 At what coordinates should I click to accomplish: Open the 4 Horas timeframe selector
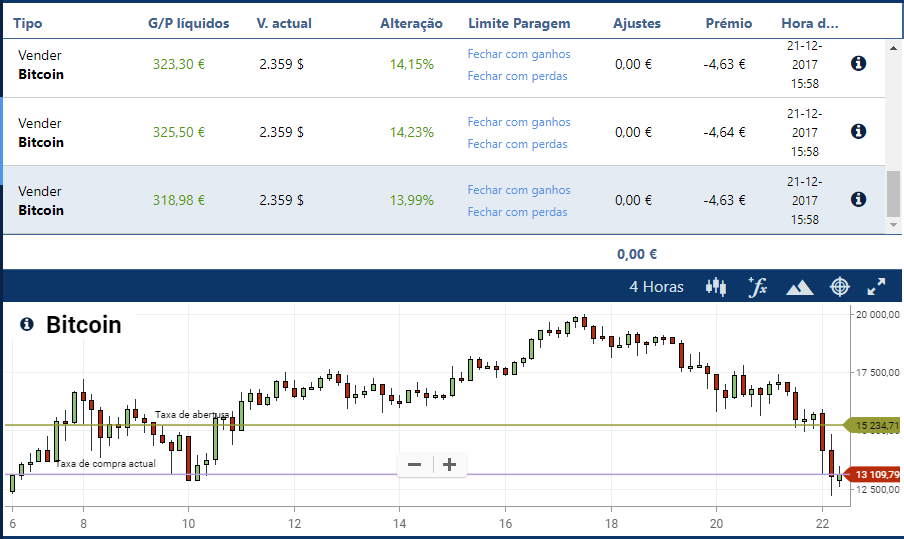pyautogui.click(x=656, y=287)
